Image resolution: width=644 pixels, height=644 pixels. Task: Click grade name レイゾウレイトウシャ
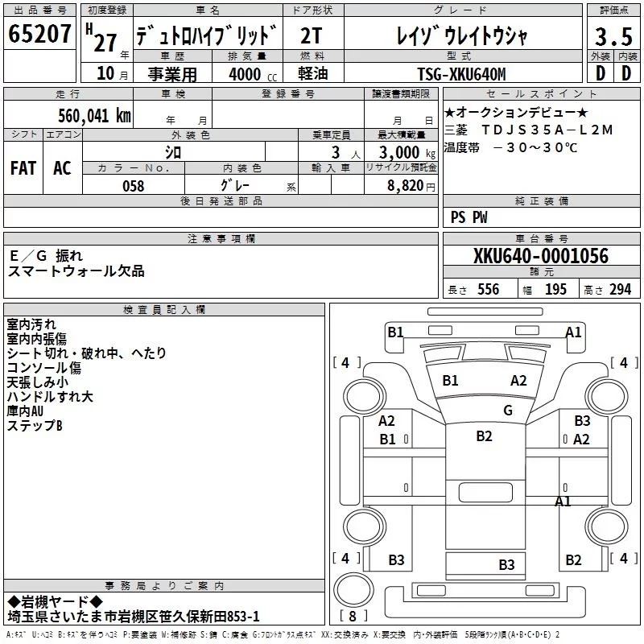pos(462,35)
